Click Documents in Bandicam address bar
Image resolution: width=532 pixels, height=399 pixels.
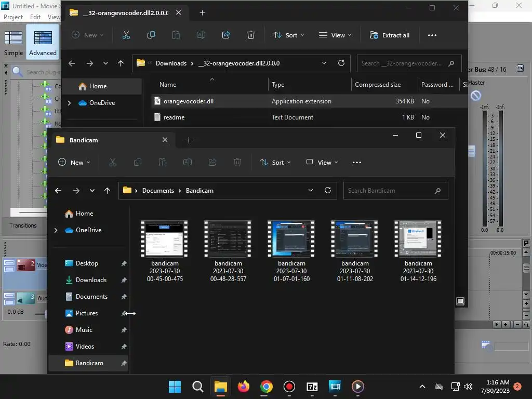(158, 191)
